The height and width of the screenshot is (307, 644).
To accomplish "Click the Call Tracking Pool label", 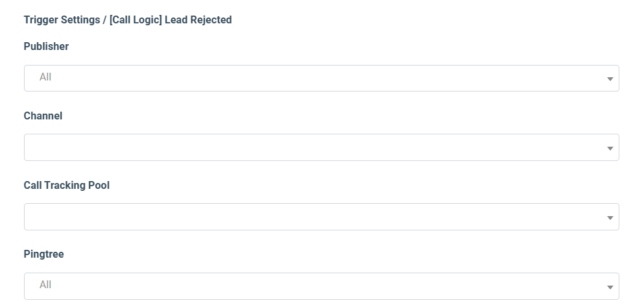I will click(x=66, y=186).
